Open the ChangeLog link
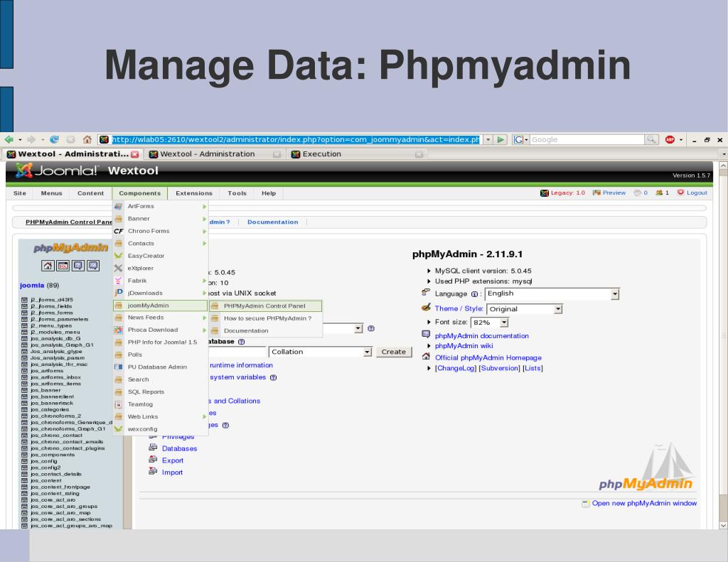Screen dimensions: 728x562 coord(456,368)
